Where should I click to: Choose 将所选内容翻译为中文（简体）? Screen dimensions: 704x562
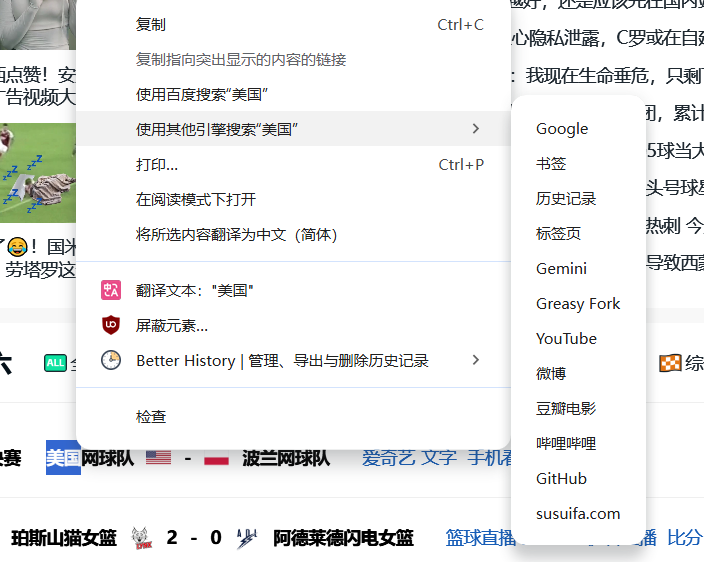click(x=294, y=234)
